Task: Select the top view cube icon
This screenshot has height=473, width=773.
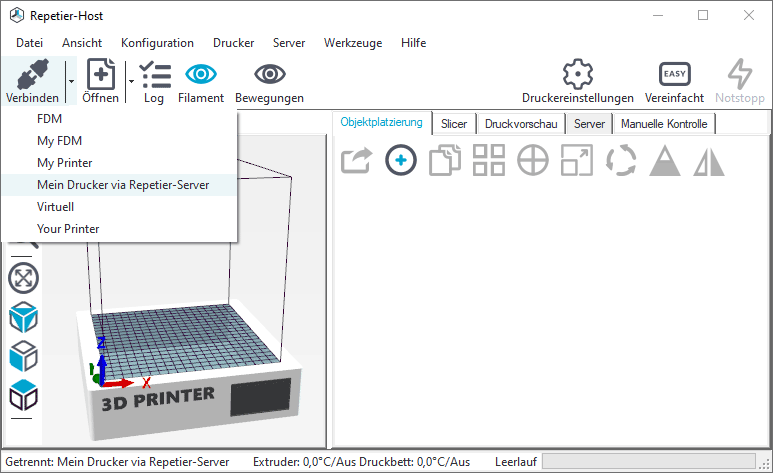Action: click(24, 395)
